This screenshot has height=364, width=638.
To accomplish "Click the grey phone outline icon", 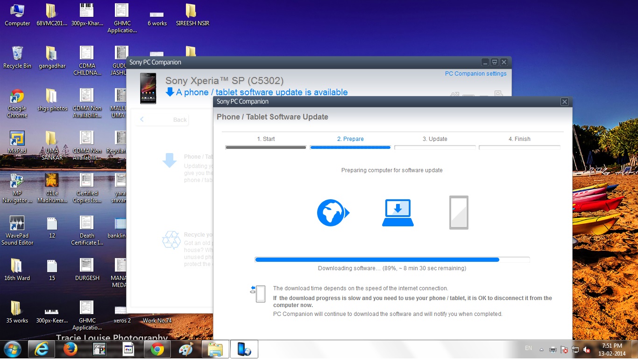I will click(x=459, y=212).
